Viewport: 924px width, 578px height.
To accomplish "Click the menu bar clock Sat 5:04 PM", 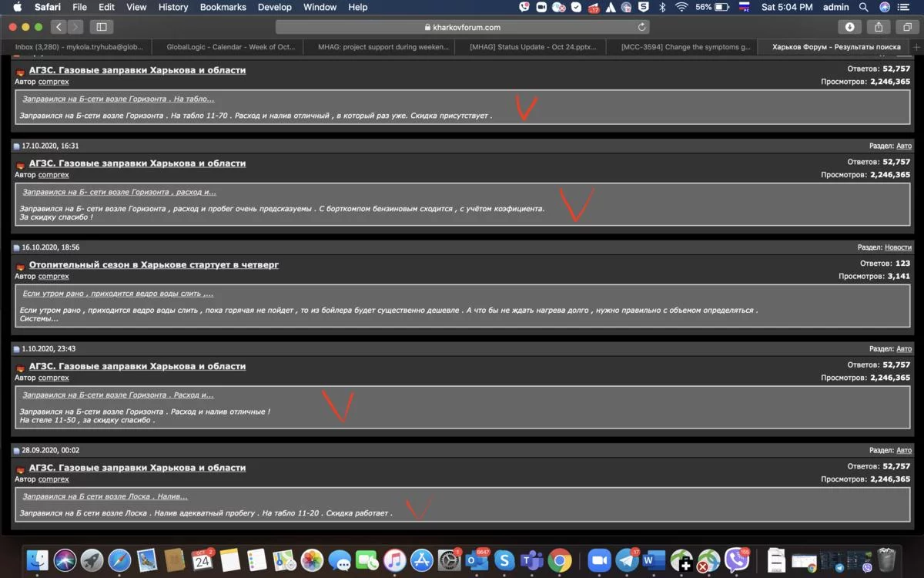I will coord(787,7).
